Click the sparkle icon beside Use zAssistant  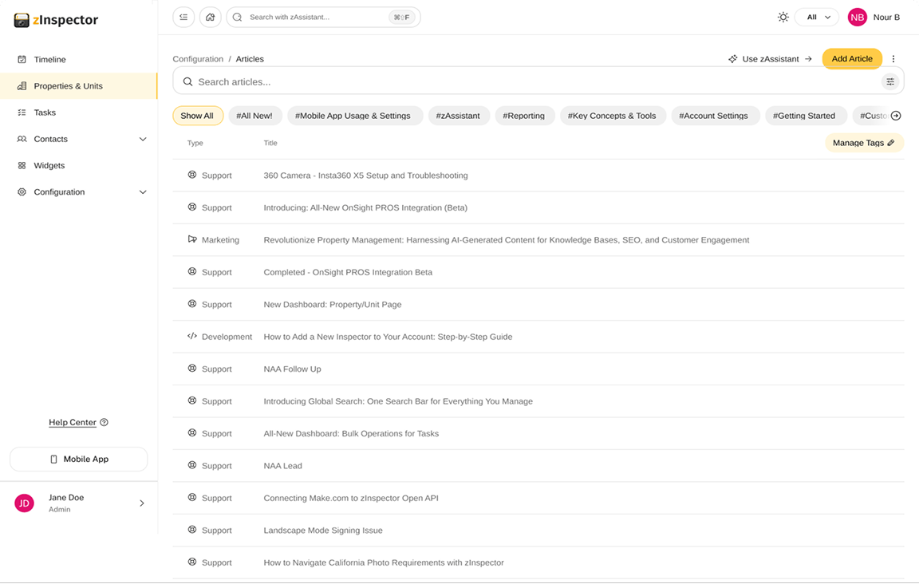[x=732, y=58]
